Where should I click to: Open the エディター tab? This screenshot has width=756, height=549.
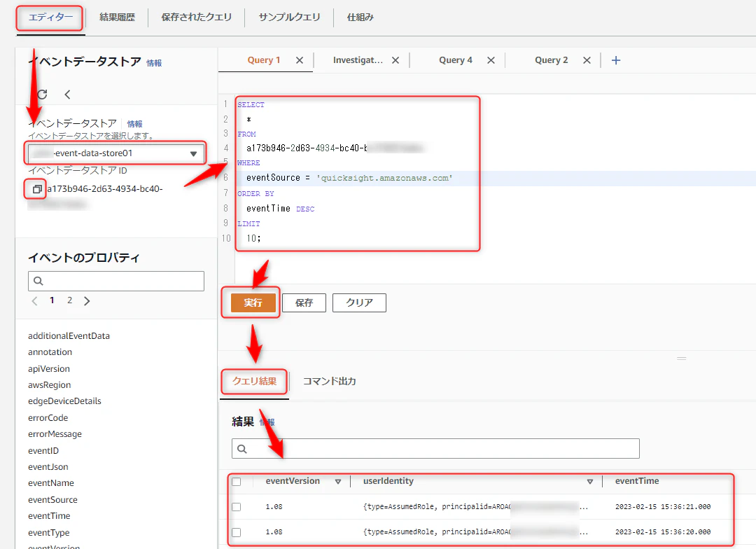click(x=50, y=18)
